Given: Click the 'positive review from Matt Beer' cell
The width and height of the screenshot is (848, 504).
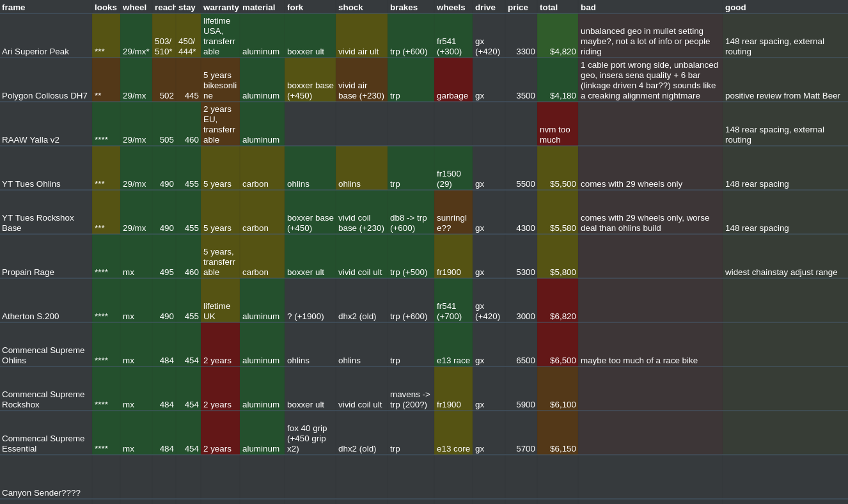Looking at the screenshot, I should [x=785, y=81].
